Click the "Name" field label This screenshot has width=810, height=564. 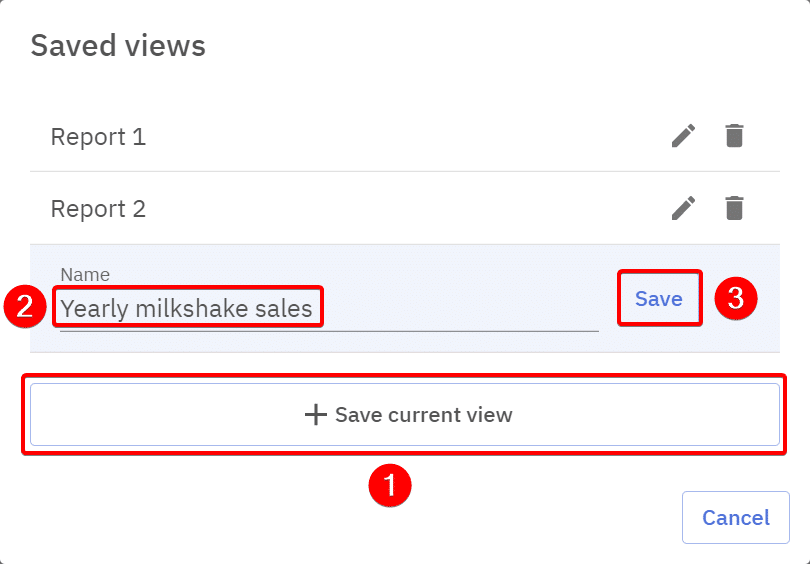(x=85, y=274)
